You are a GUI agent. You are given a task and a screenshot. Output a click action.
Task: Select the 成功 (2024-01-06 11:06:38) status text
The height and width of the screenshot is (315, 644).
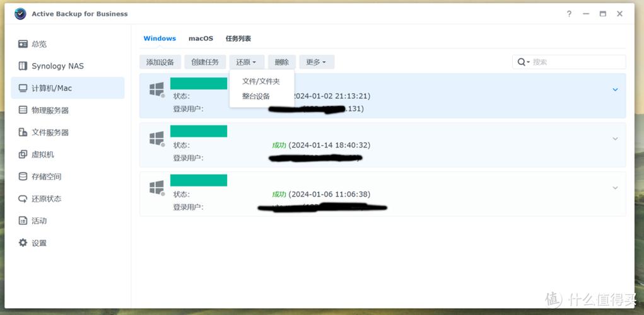coord(321,195)
